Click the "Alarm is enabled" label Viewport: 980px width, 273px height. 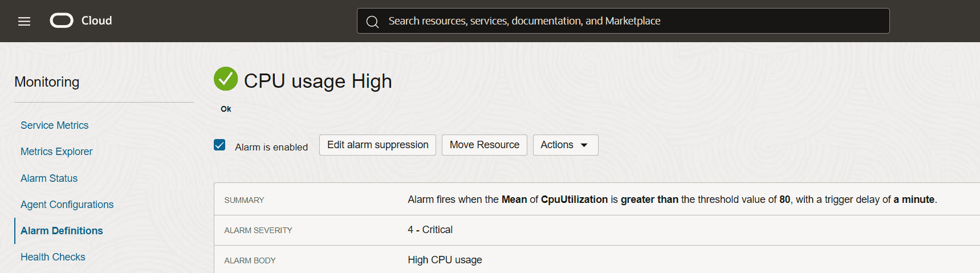click(271, 147)
